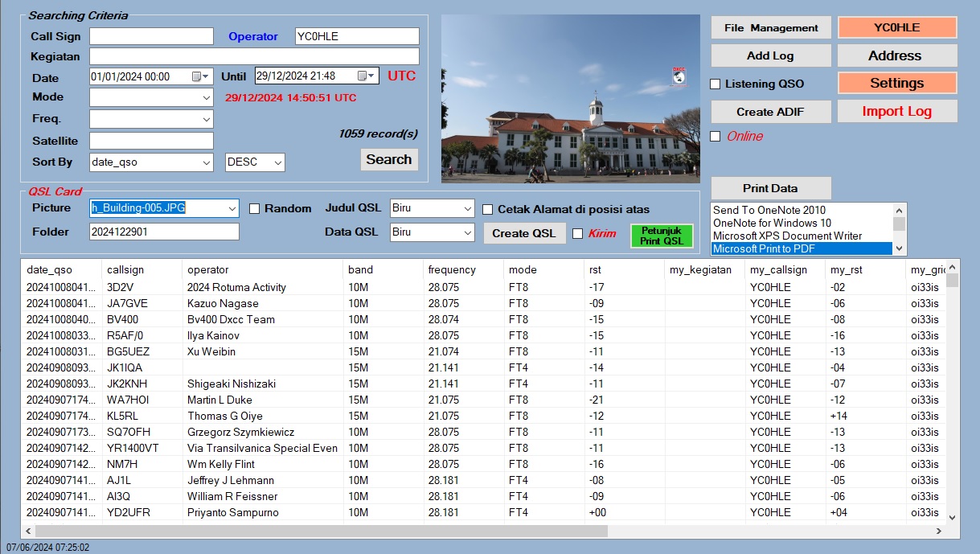Check the Random picture checkbox
Viewport: 980px width, 554px height.
coord(255,209)
